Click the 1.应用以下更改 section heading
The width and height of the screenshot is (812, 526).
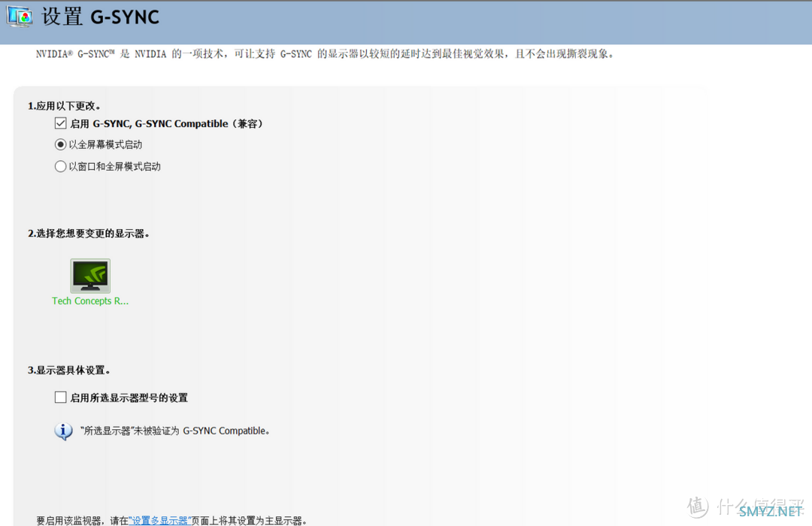point(64,106)
